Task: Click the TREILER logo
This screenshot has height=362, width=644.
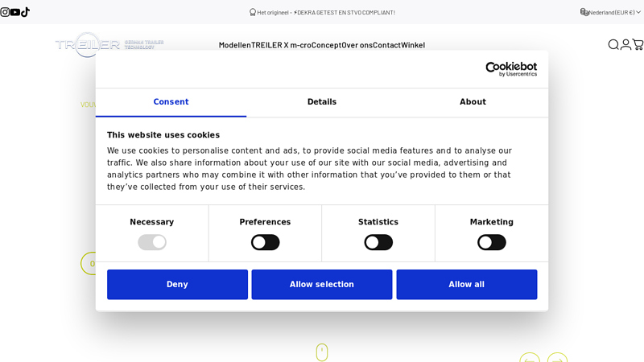Action: pos(109,45)
